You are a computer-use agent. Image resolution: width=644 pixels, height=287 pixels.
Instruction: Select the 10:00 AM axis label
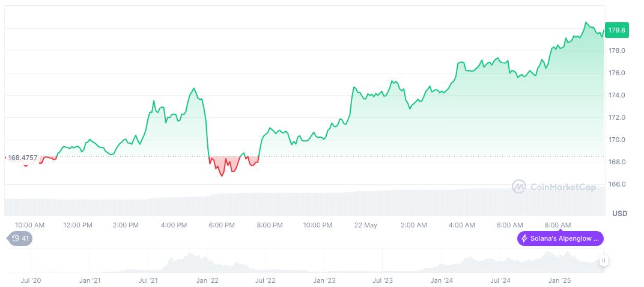[x=30, y=225]
